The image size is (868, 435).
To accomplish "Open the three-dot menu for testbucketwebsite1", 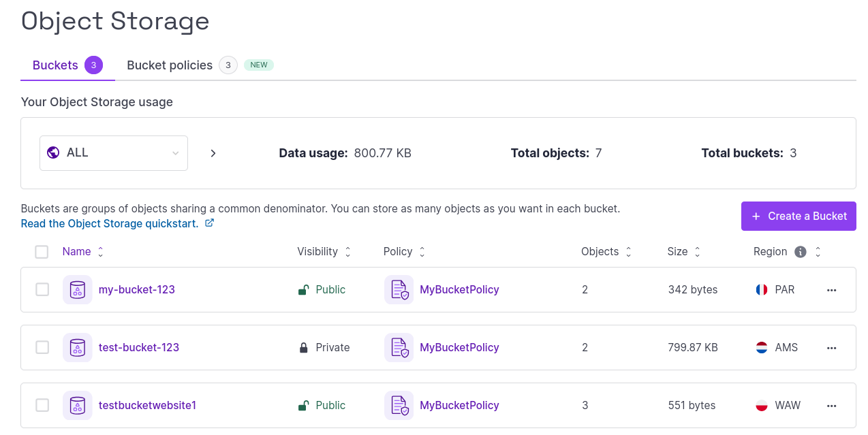I will click(831, 406).
